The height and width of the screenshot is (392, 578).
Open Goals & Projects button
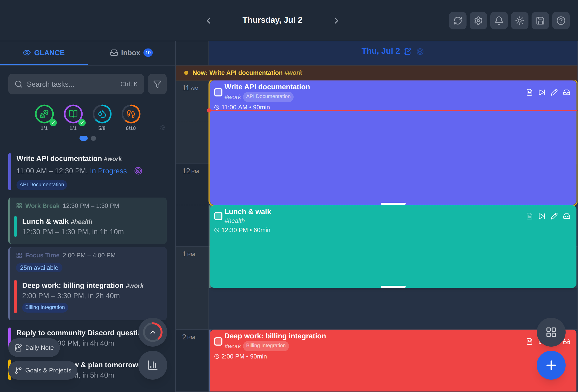(x=43, y=370)
